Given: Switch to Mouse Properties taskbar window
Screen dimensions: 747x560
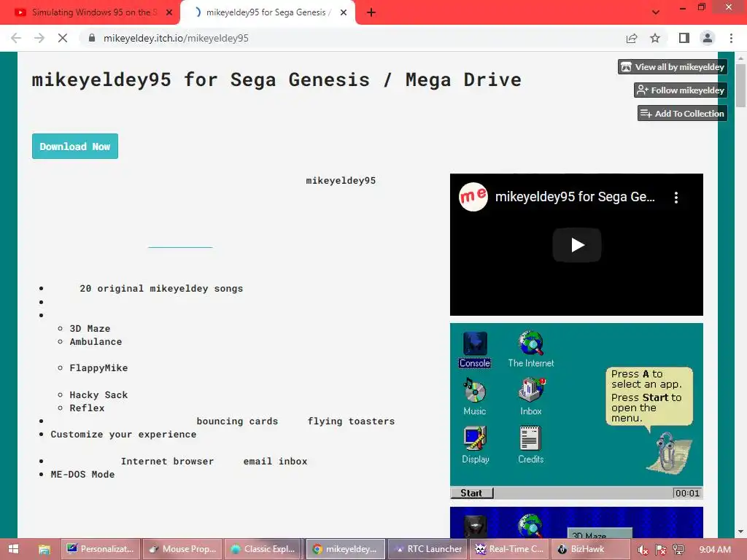Looking at the screenshot, I should [182, 549].
